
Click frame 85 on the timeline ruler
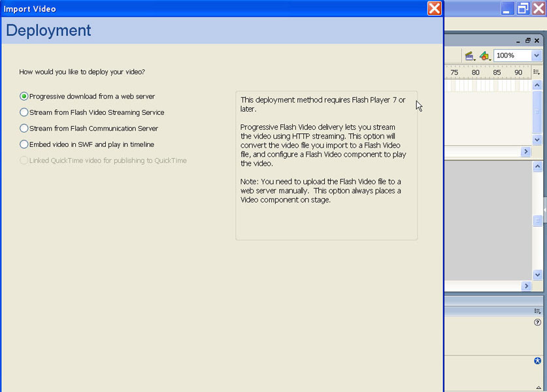pyautogui.click(x=497, y=73)
